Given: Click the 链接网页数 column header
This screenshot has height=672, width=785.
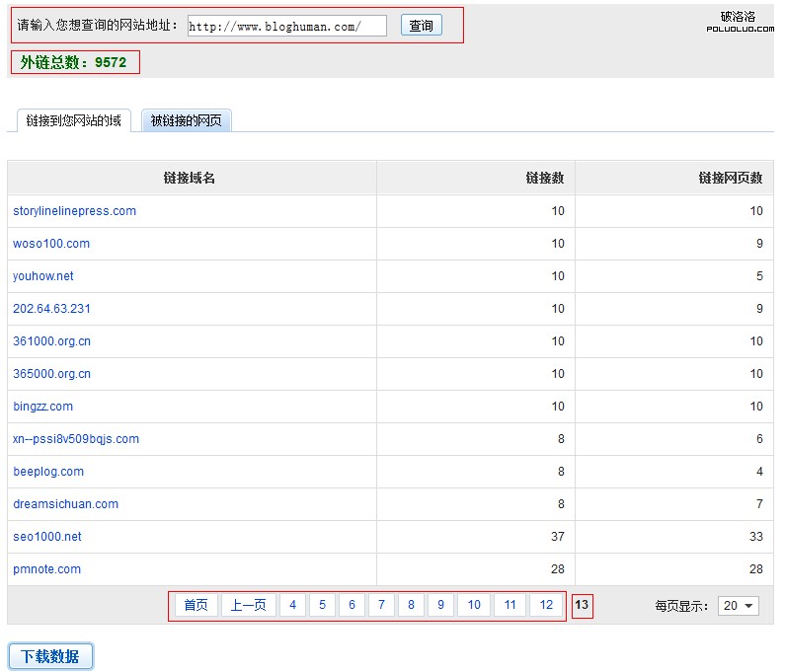Looking at the screenshot, I should tap(730, 179).
